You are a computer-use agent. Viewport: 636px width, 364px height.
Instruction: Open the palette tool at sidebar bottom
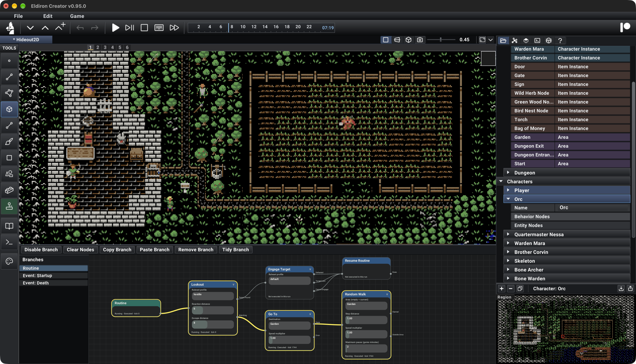tap(9, 261)
